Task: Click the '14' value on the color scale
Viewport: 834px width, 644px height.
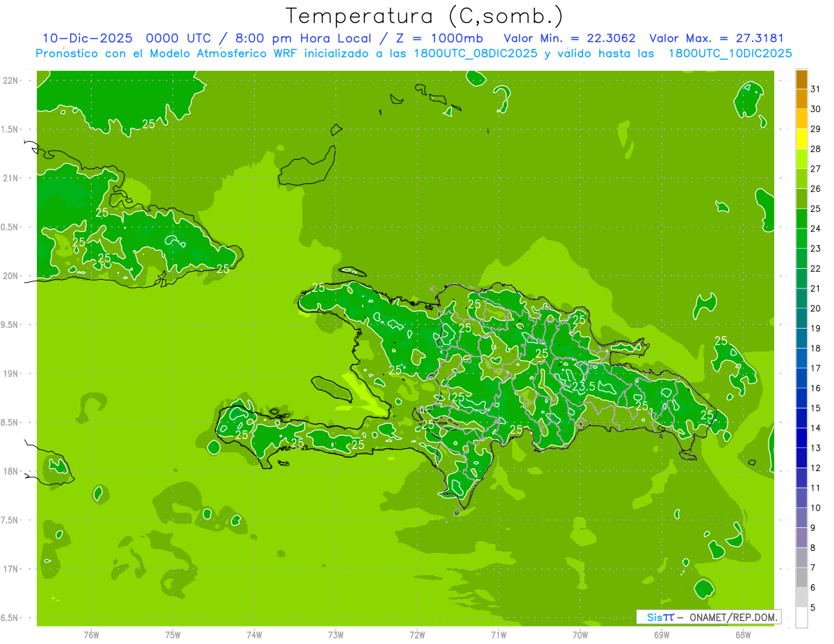Action: pos(816,428)
